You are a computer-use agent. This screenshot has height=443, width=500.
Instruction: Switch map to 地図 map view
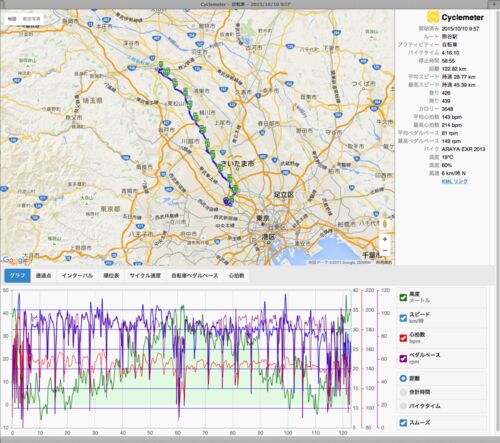(12, 19)
